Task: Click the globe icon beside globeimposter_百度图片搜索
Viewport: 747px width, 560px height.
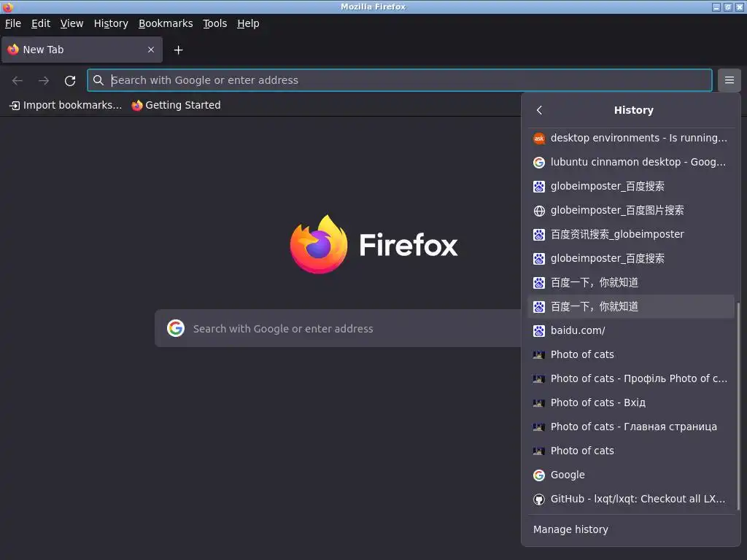Action: pos(539,211)
